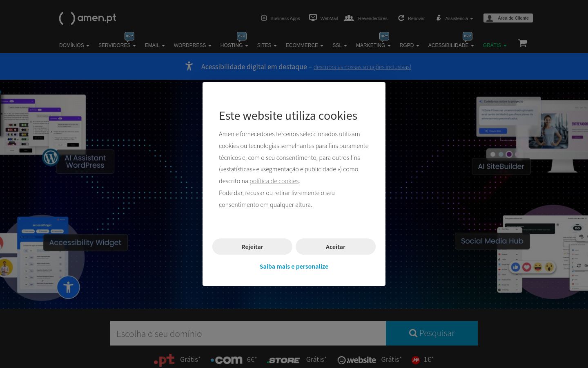This screenshot has height=368, width=588.
Task: Open the política de cookies link
Action: point(274,181)
